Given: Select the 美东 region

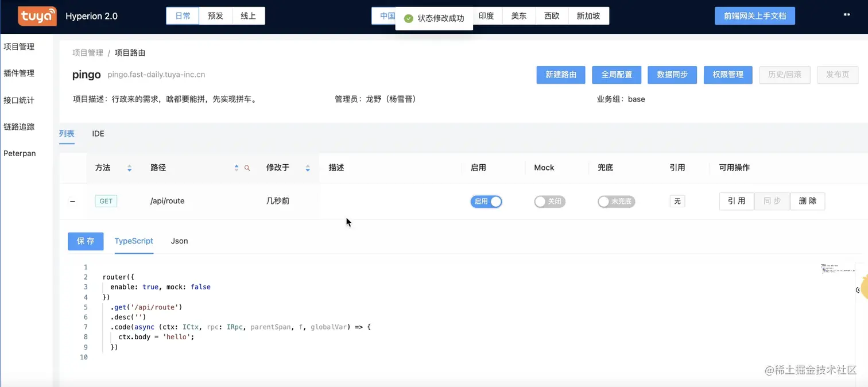Looking at the screenshot, I should tap(519, 16).
